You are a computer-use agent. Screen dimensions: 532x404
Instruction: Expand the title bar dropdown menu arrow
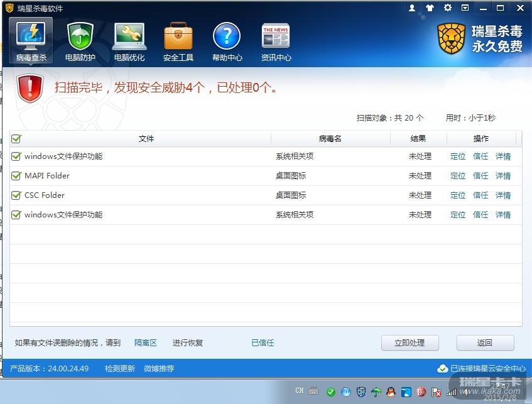tap(465, 8)
